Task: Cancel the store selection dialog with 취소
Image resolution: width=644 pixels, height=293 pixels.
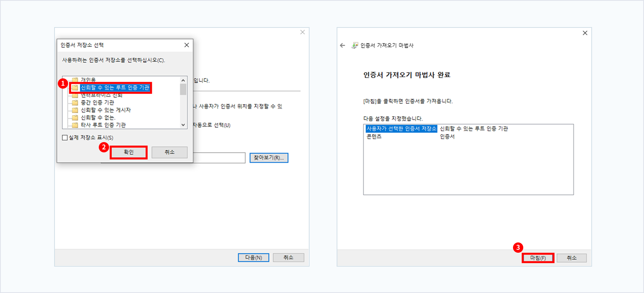Action: [x=169, y=152]
